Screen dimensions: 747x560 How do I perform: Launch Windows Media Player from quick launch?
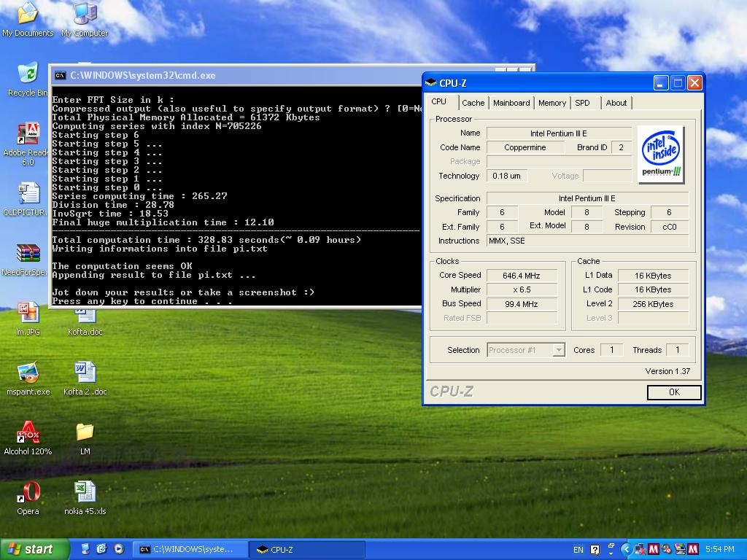pyautogui.click(x=119, y=549)
